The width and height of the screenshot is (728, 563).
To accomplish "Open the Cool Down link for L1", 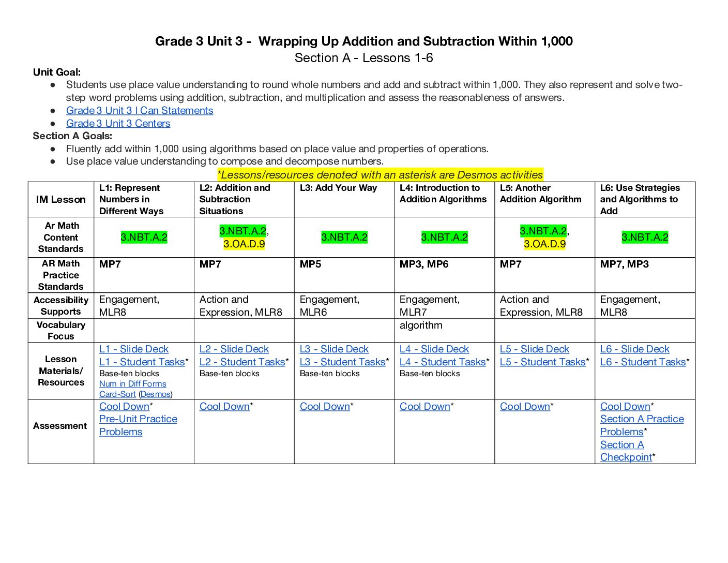I will [x=124, y=407].
